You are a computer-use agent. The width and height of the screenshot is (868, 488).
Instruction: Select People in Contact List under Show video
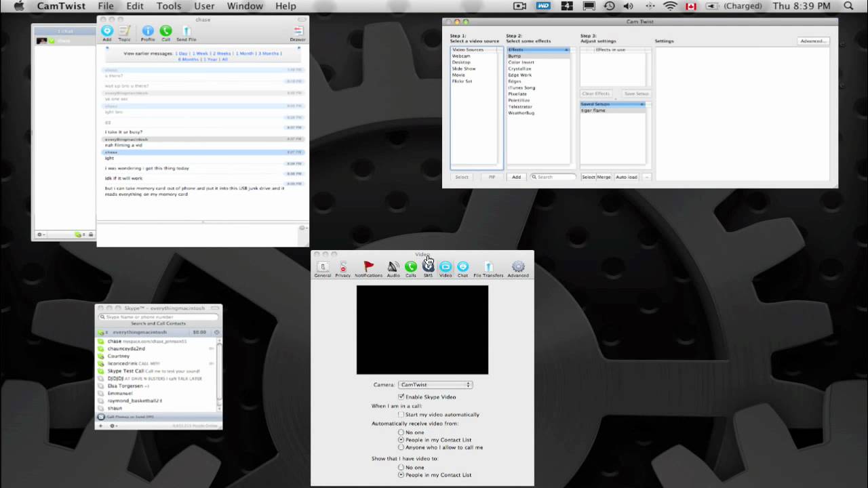point(401,475)
